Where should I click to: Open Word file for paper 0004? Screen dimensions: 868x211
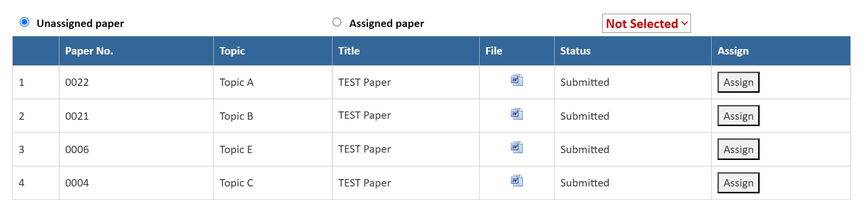(517, 181)
